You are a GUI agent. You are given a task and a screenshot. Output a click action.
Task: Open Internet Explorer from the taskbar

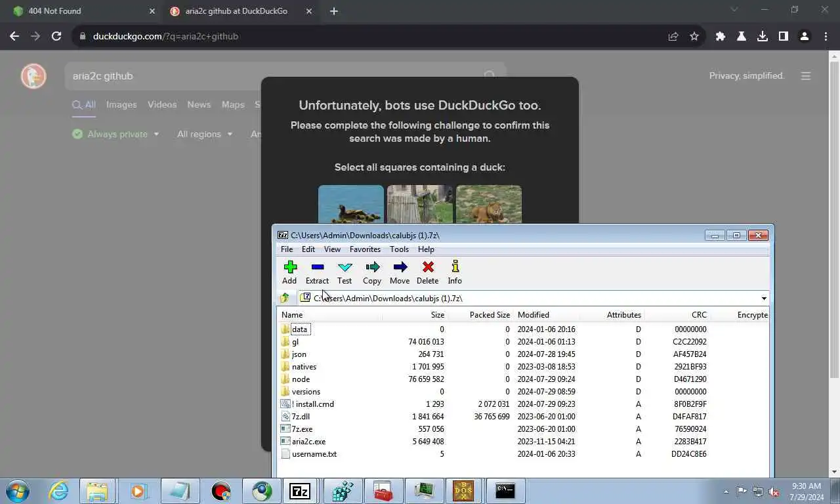pyautogui.click(x=59, y=491)
